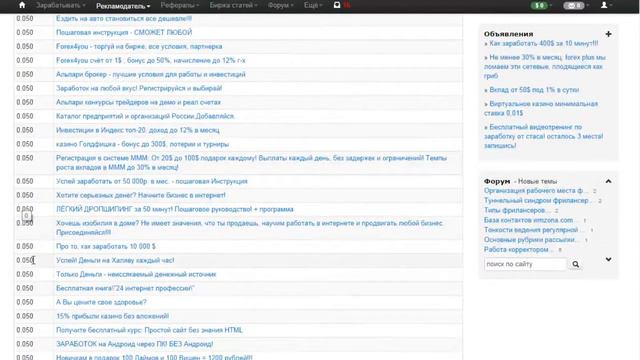Add a new announcement with the plus icon
The width and height of the screenshot is (640, 360).
[x=608, y=34]
